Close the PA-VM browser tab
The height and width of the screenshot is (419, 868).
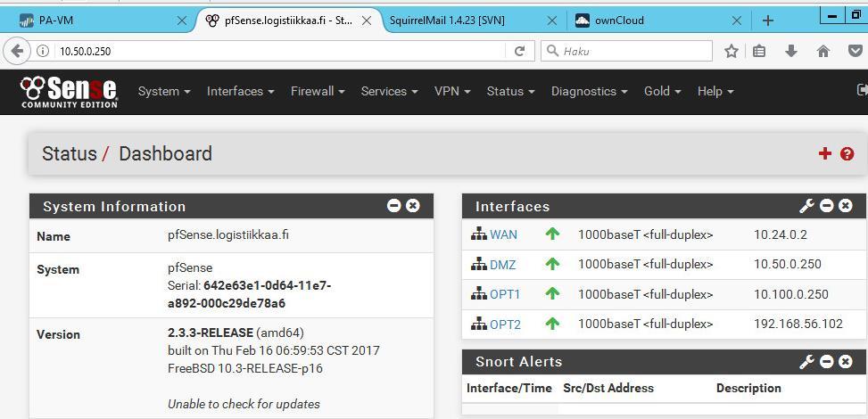tap(182, 21)
